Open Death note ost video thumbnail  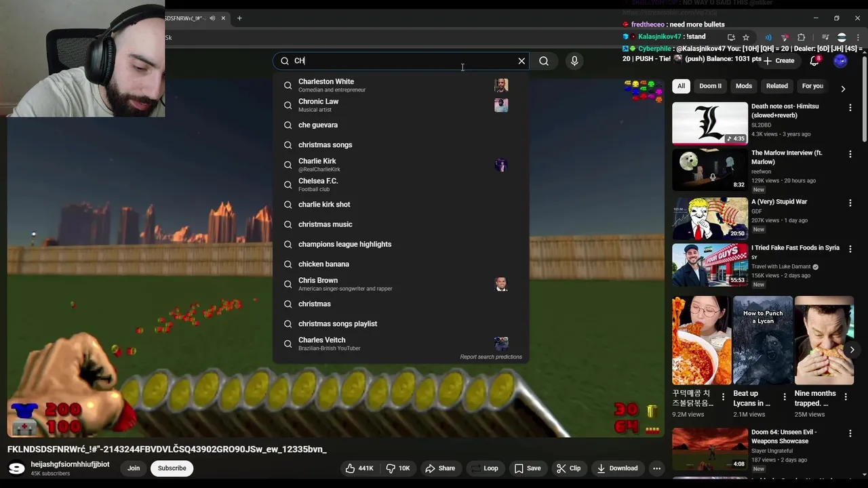pyautogui.click(x=710, y=123)
